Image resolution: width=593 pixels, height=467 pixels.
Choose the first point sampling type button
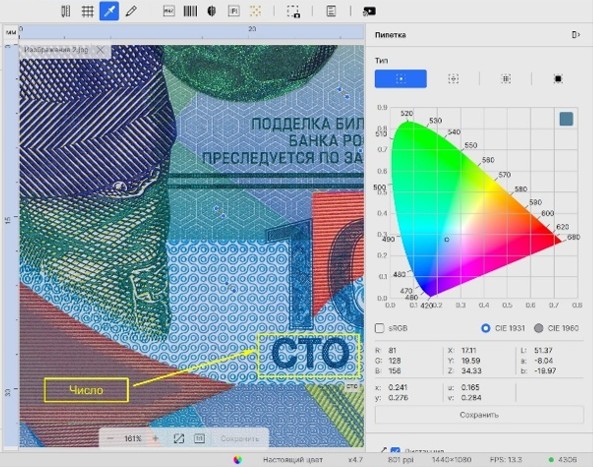(401, 79)
